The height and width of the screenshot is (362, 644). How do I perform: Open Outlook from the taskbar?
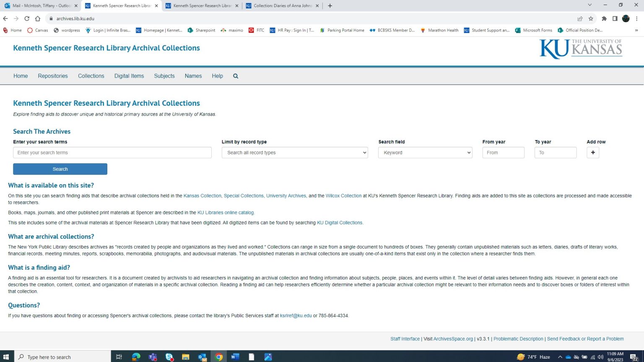pos(202,357)
